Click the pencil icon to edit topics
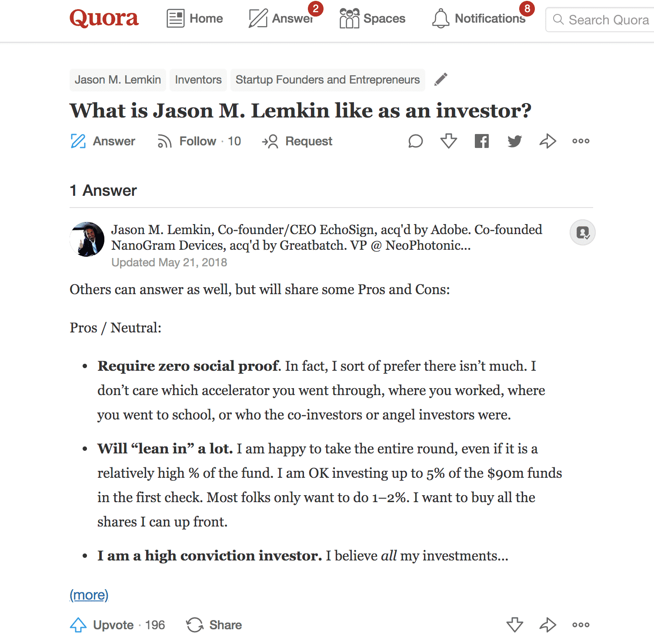The width and height of the screenshot is (654, 644). (440, 80)
